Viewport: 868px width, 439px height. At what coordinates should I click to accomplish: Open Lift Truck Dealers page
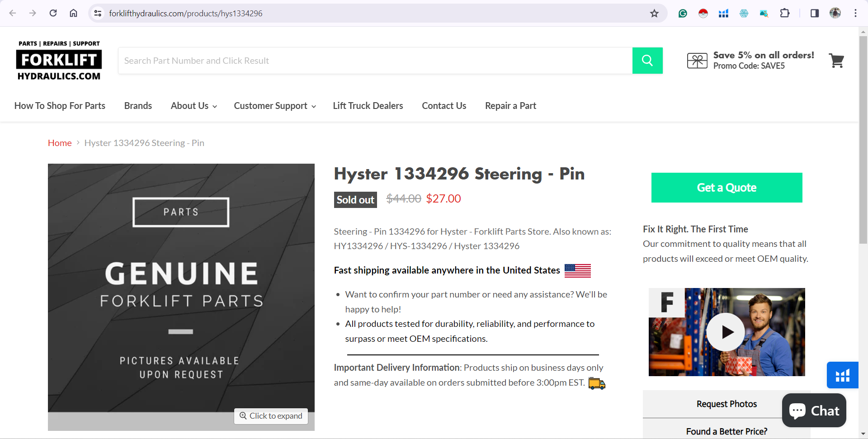click(x=368, y=106)
